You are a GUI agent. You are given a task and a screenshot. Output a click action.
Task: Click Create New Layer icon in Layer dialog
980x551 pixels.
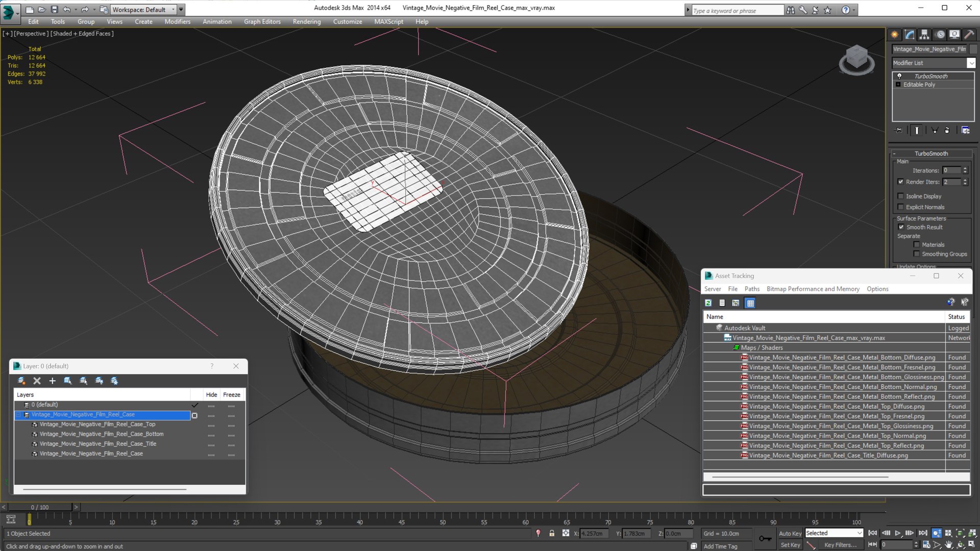click(21, 381)
